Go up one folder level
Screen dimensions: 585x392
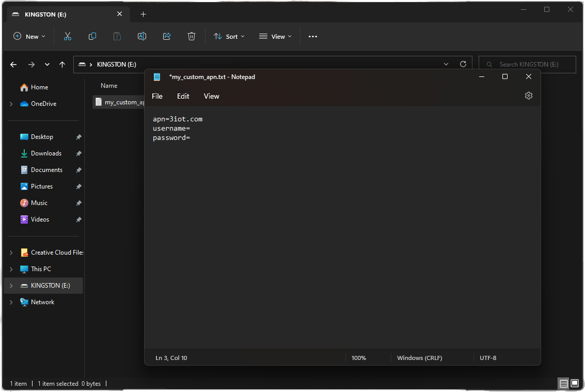(x=62, y=65)
